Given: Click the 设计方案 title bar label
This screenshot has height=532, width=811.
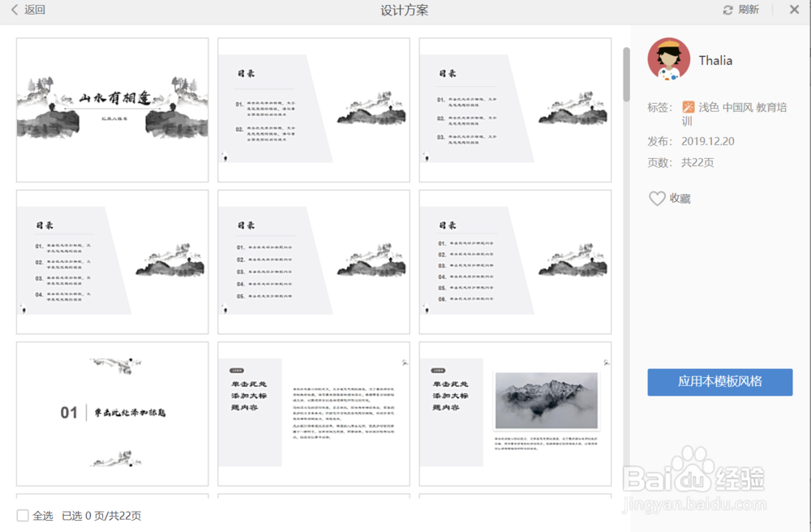Looking at the screenshot, I should (403, 10).
